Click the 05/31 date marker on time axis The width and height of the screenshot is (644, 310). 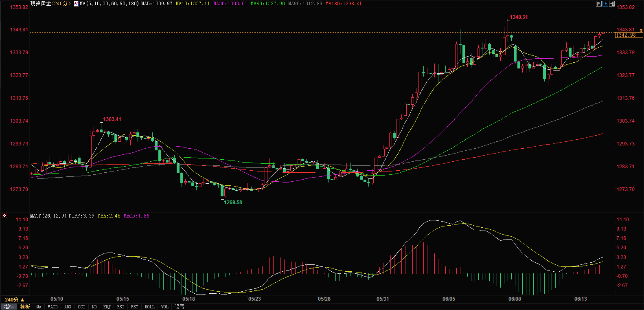(x=383, y=299)
